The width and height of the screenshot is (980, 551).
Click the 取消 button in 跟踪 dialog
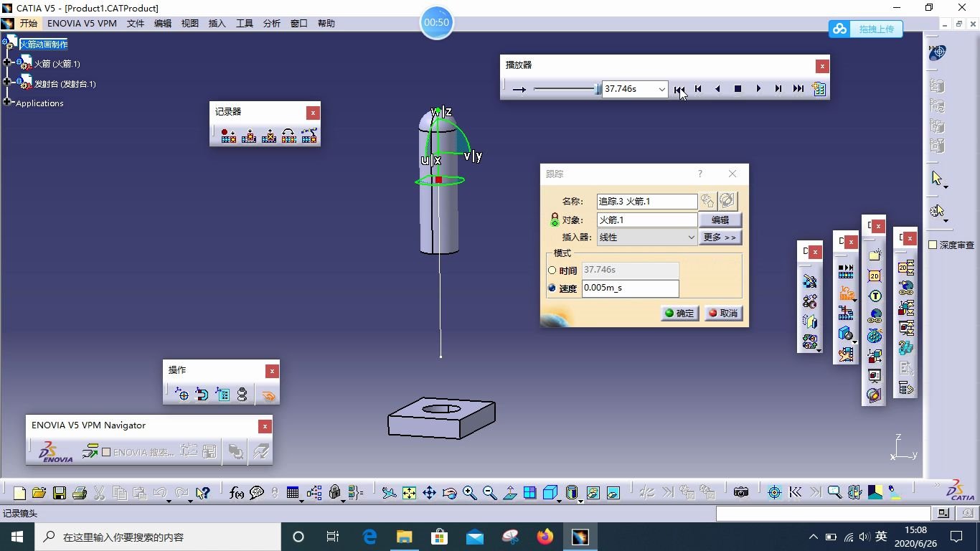(x=723, y=314)
